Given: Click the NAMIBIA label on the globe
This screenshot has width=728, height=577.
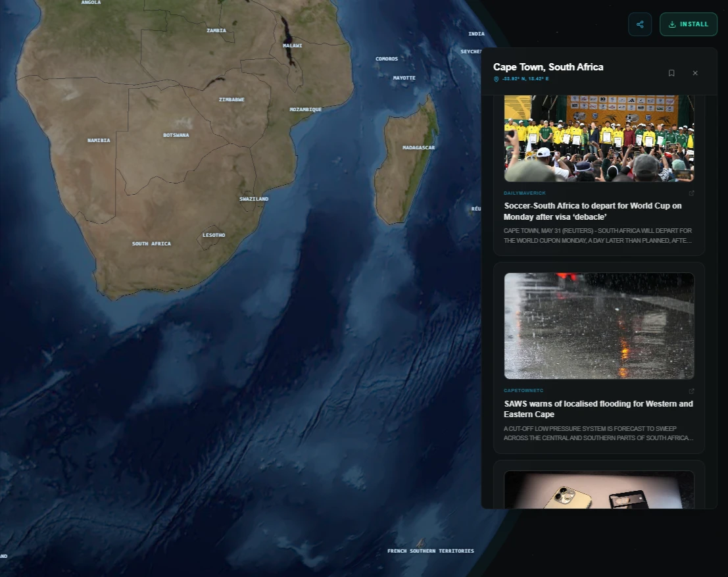Looking at the screenshot, I should point(99,140).
